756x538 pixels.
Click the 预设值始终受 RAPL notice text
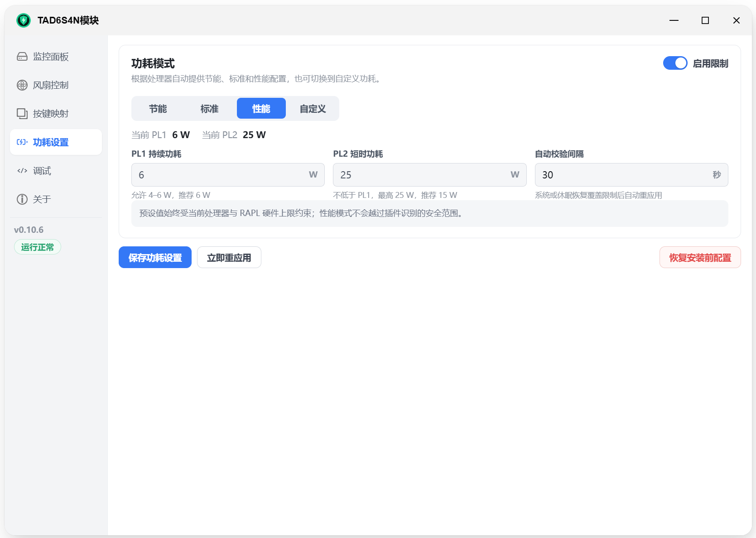(x=302, y=213)
